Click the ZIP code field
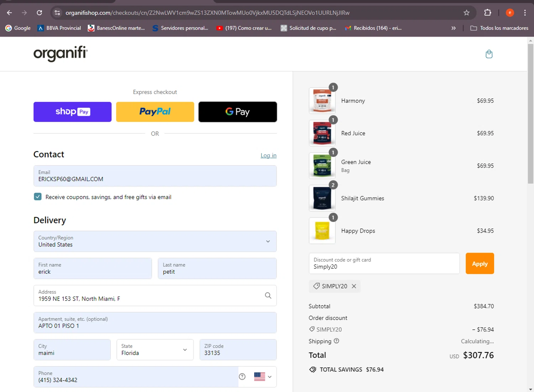 (238, 350)
